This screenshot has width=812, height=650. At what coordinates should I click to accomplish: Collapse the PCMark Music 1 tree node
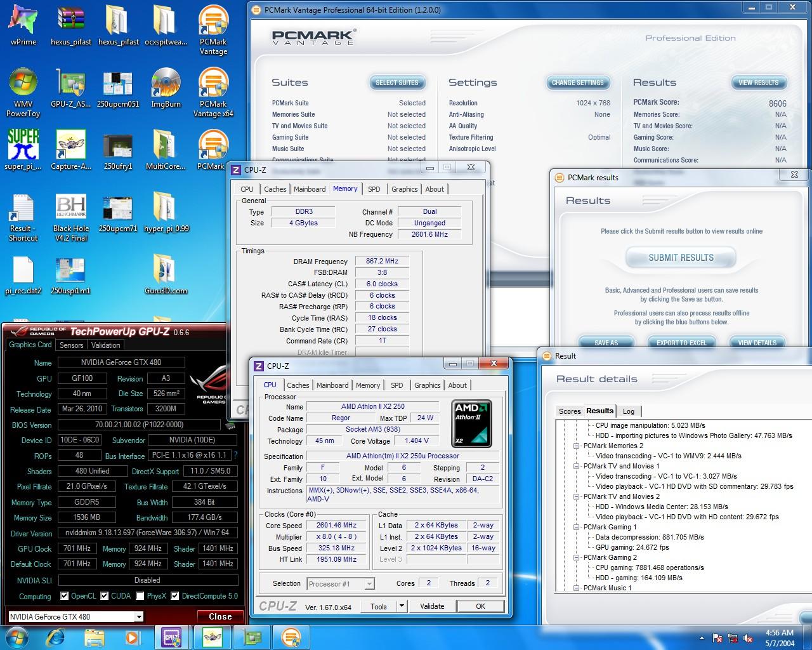pyautogui.click(x=576, y=588)
